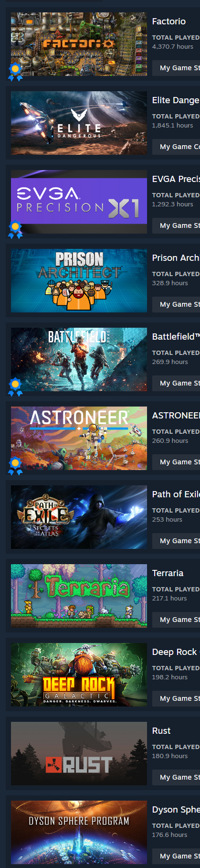This screenshot has height=868, width=200.
Task: Click the Rust game banner image
Action: (x=79, y=753)
